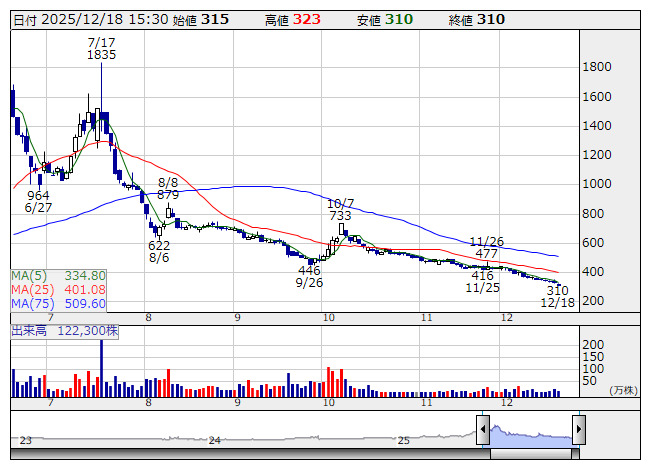Click the 7/17 peak label 1835
This screenshot has height=470, width=653.
pos(101,55)
